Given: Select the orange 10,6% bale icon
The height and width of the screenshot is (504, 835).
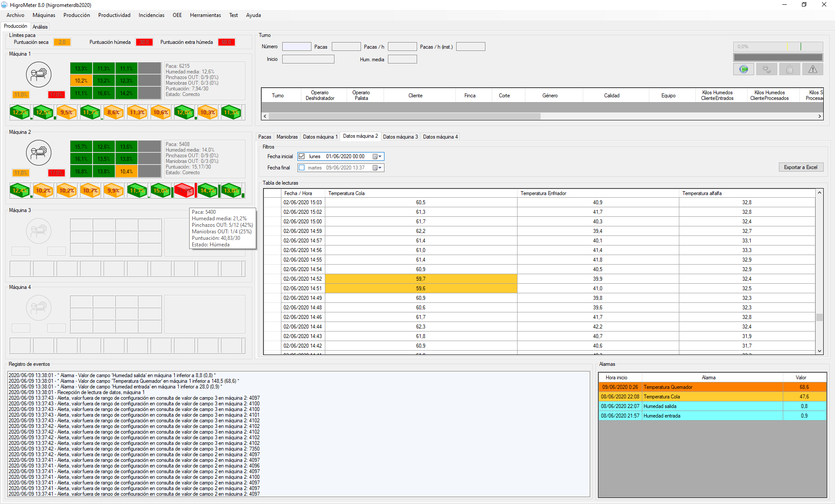Looking at the screenshot, I should (161, 112).
